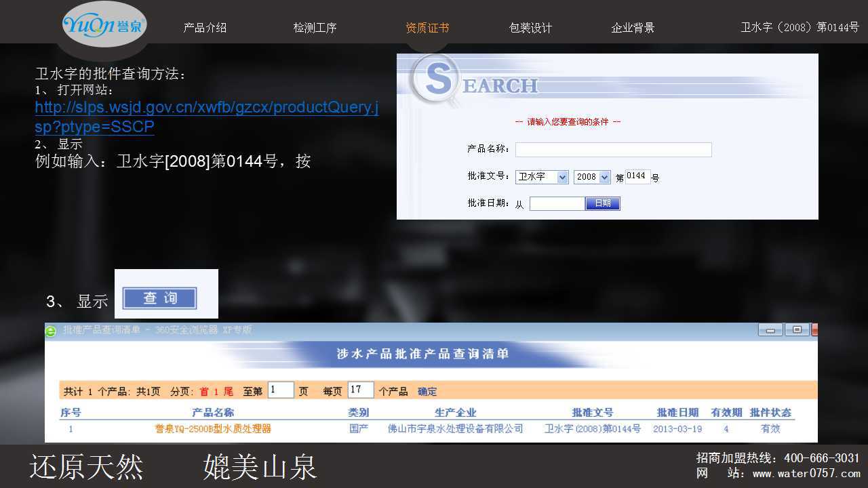Focus the 0144 approval number field
The image size is (868, 488).
[637, 176]
